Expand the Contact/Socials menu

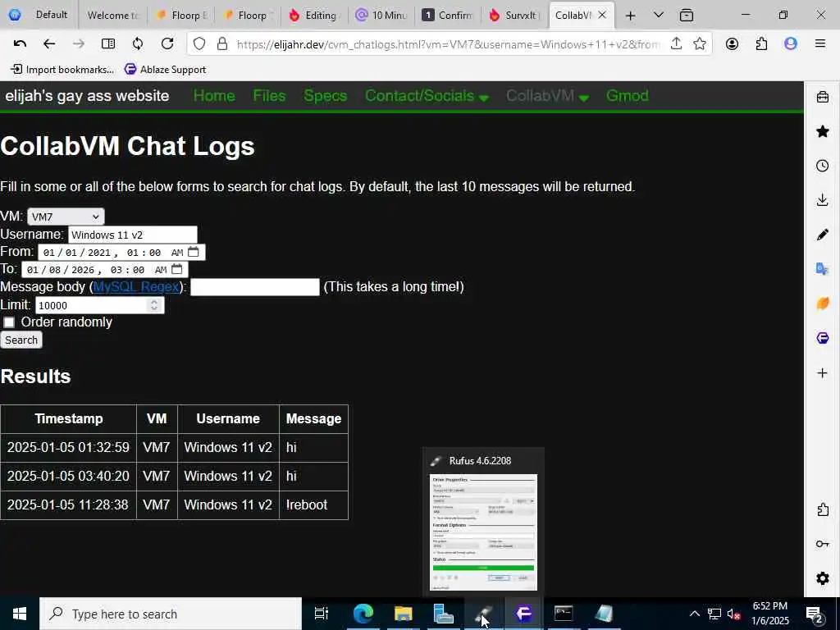(x=427, y=96)
